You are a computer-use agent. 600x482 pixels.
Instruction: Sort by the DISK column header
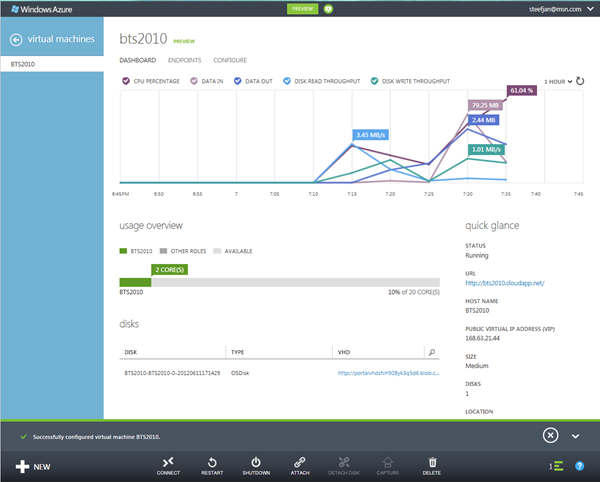(x=130, y=352)
